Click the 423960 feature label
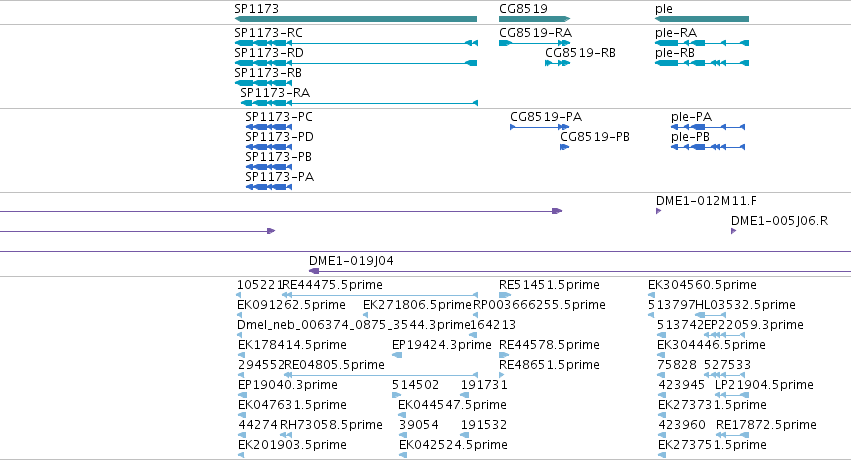 pos(682,425)
